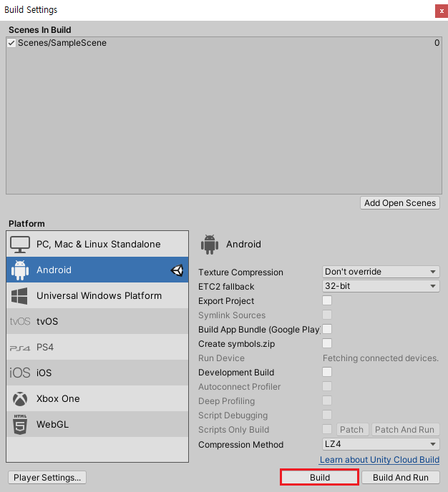The height and width of the screenshot is (492, 448).
Task: Click the Run Device label
Action: [x=221, y=358]
